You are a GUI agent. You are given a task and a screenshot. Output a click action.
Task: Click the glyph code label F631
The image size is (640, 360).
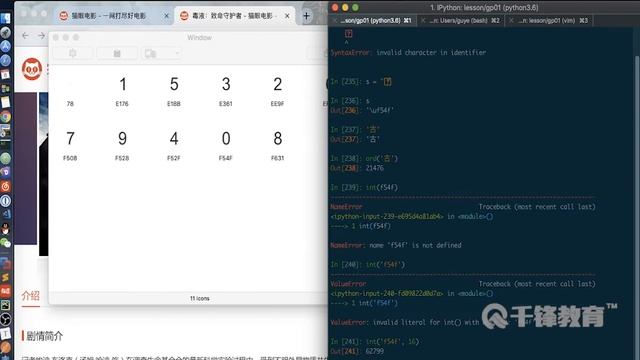(x=278, y=158)
